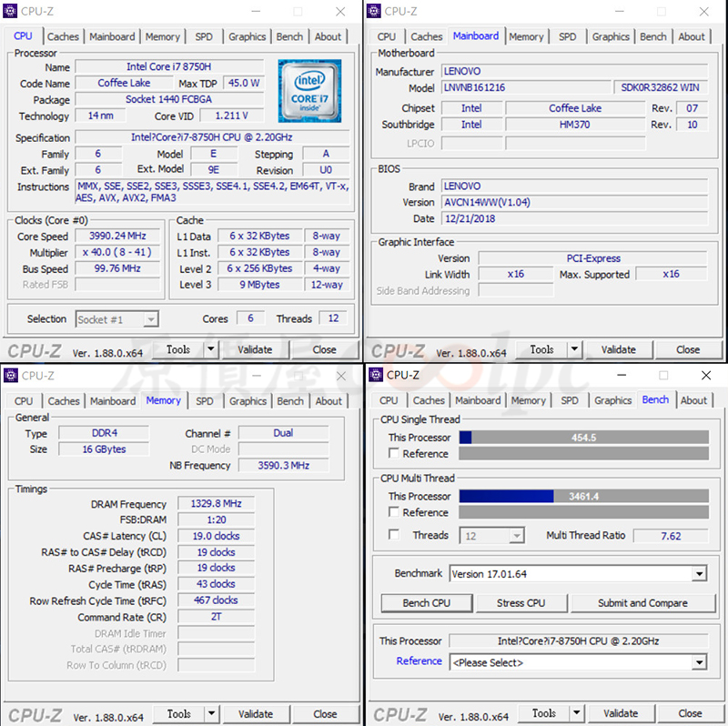This screenshot has width=728, height=726.
Task: Click the Multi Thread Ratio value 7.62
Action: click(671, 536)
